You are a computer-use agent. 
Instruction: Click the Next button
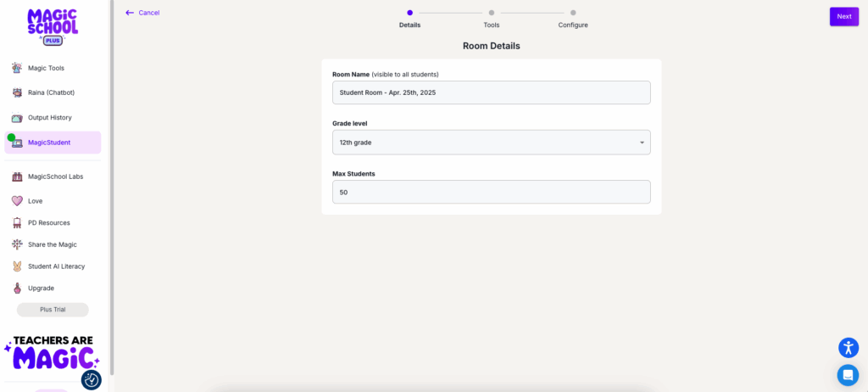[x=843, y=17]
